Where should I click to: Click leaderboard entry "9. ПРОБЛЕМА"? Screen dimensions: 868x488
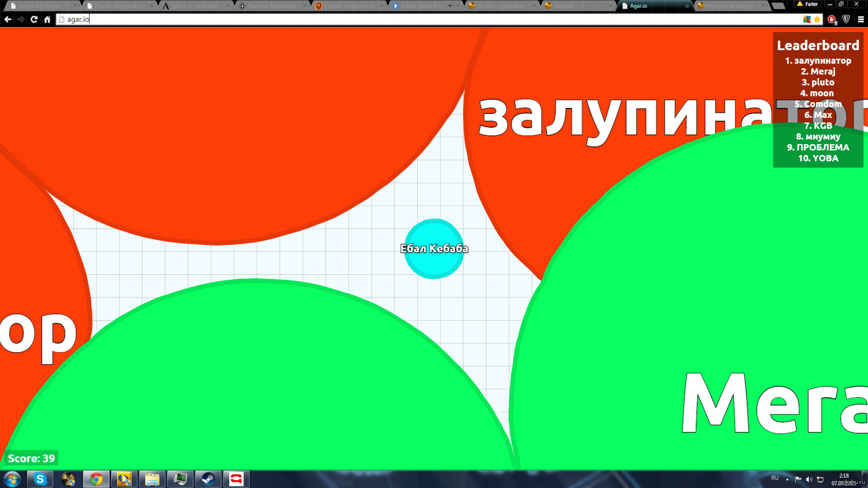(x=818, y=147)
